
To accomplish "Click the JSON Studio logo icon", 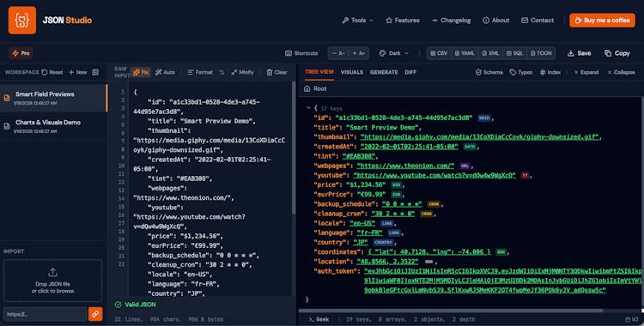I will (22, 20).
